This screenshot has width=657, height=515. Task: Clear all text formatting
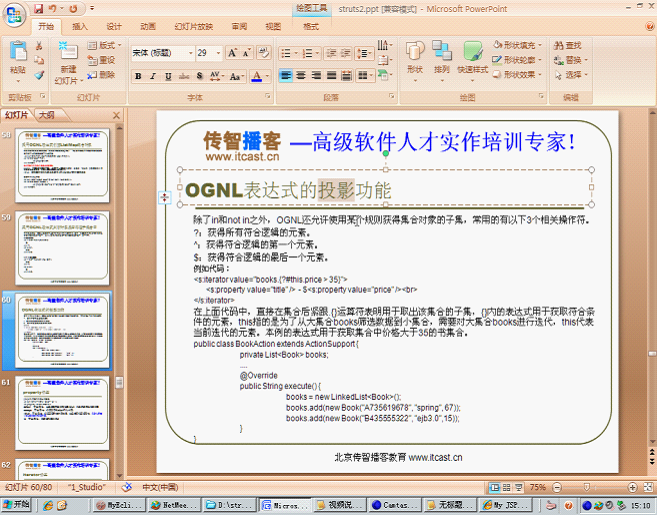tap(264, 53)
